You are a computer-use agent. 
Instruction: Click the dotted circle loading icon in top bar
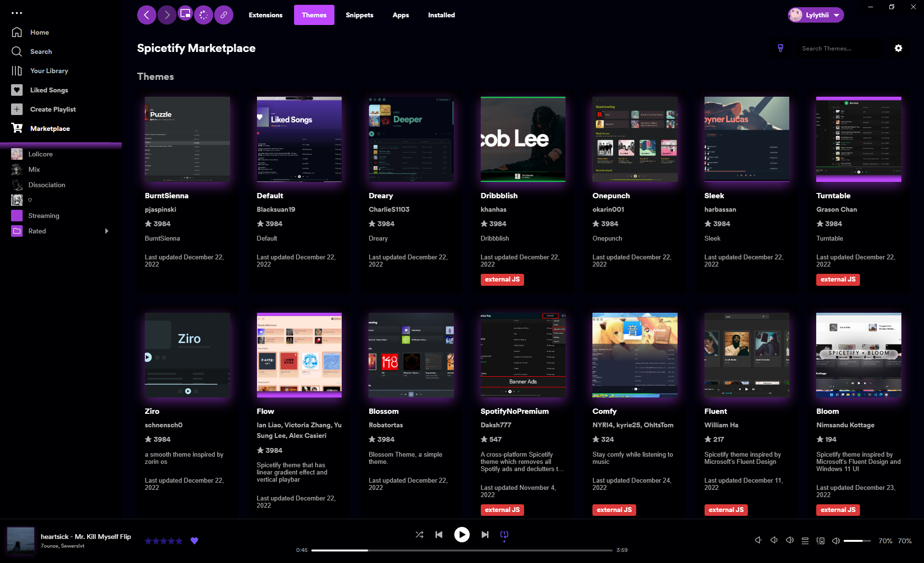click(x=204, y=15)
